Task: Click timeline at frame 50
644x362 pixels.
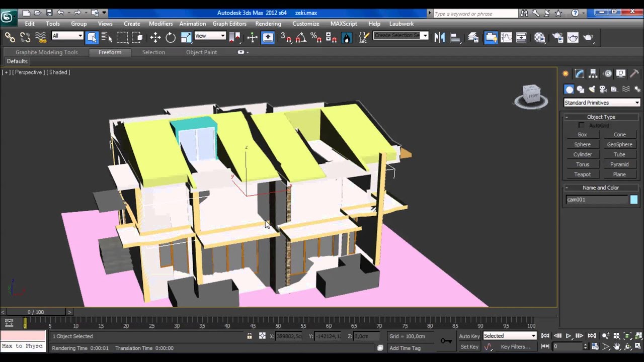Action: [278, 322]
